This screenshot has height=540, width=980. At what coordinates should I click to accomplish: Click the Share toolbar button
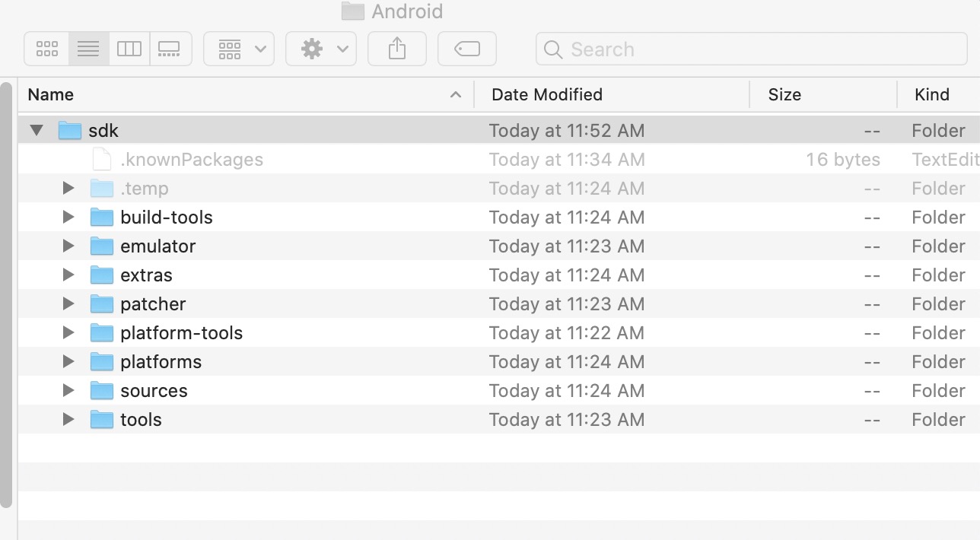396,49
